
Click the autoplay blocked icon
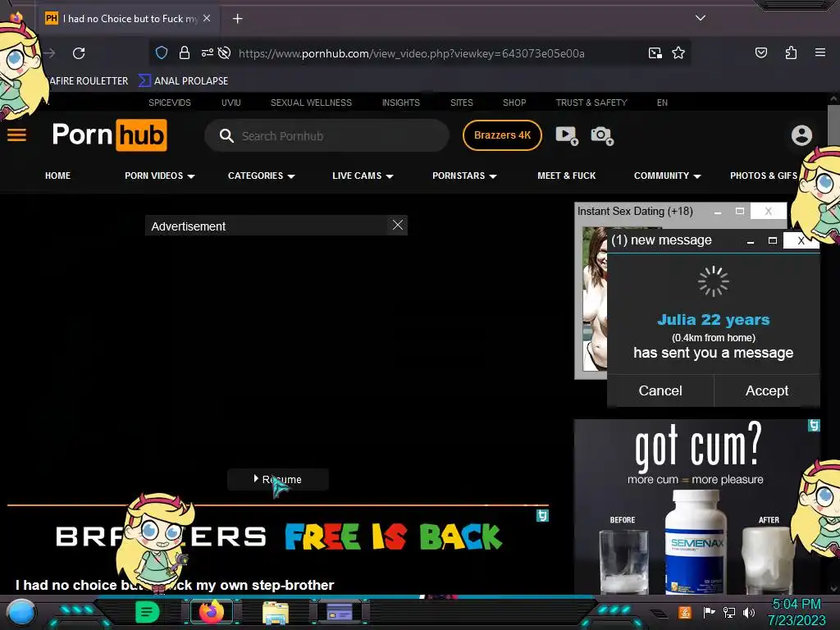coord(225,52)
